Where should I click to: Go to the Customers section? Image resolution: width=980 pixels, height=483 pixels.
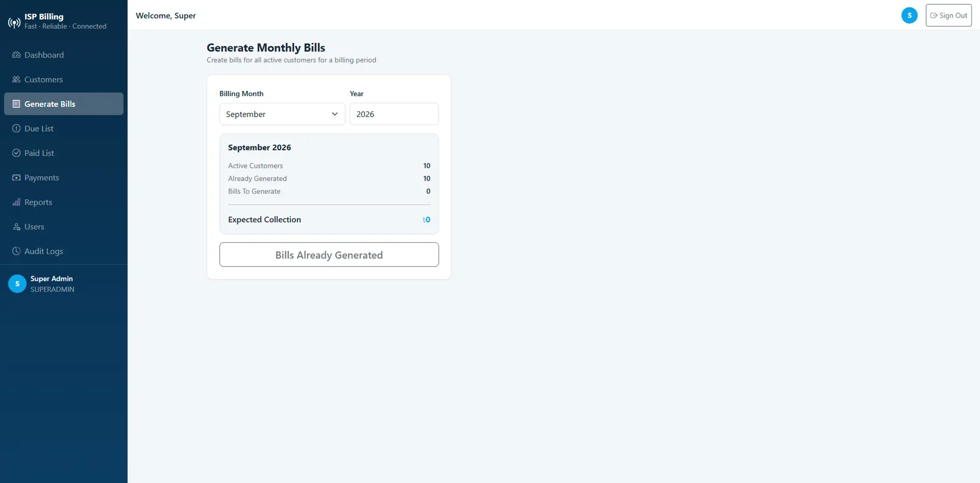[64, 80]
